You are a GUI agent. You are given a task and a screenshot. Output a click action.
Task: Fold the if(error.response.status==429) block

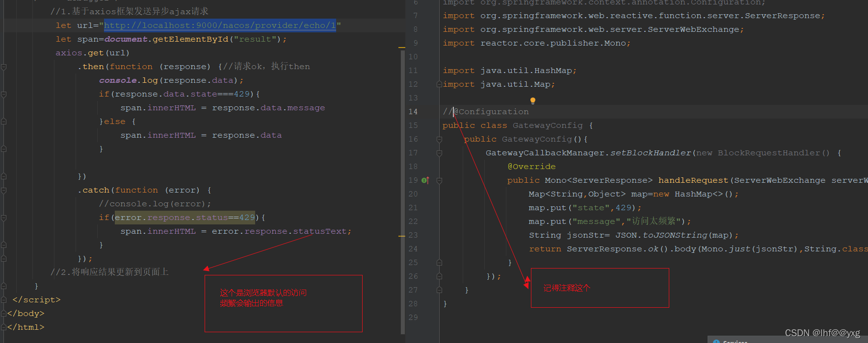pos(3,218)
